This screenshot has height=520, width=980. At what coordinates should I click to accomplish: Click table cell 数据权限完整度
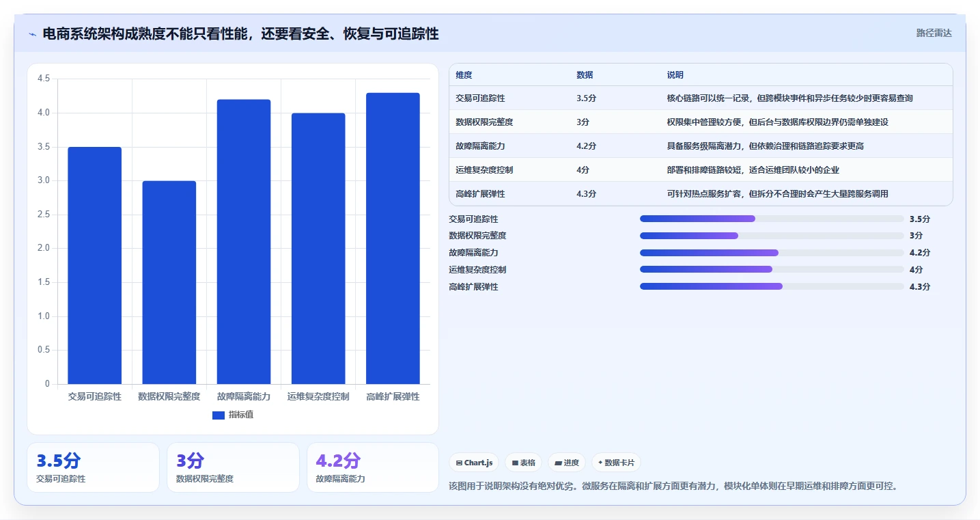[x=484, y=122]
